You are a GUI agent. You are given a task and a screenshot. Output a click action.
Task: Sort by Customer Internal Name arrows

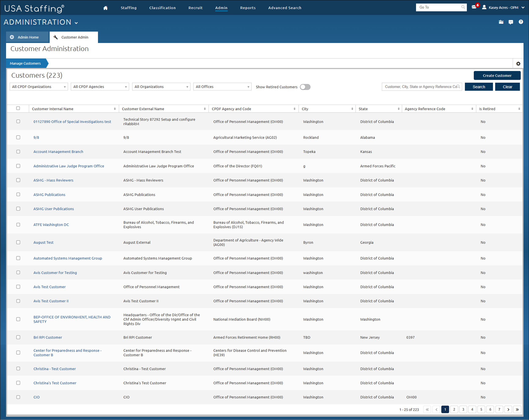pyautogui.click(x=115, y=109)
